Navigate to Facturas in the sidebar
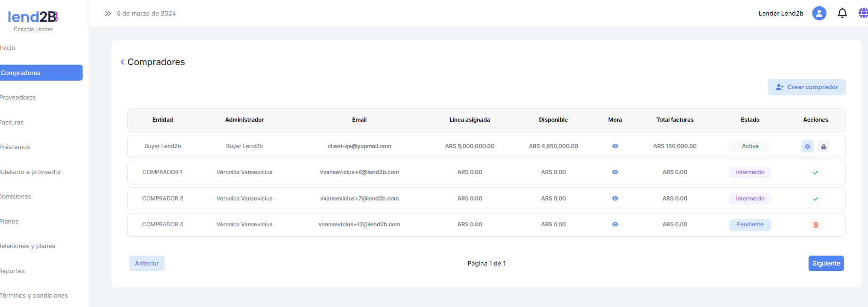Viewport: 868px width, 307px height. (x=12, y=123)
